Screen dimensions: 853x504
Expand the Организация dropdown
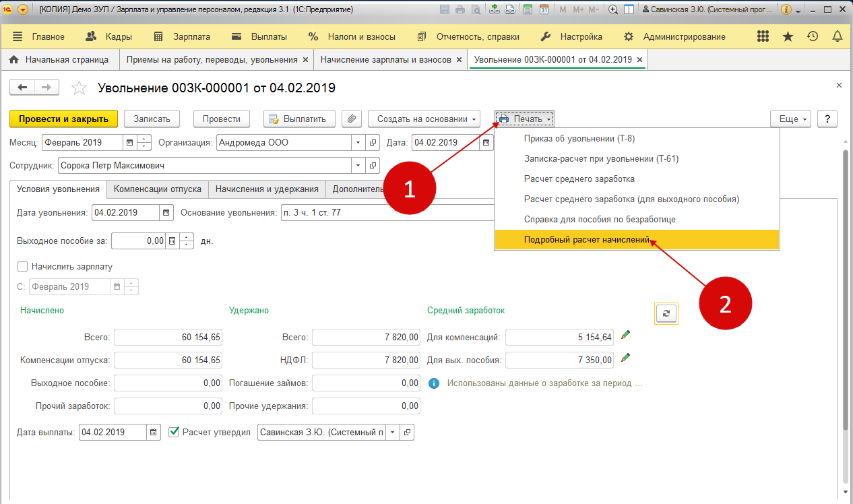pyautogui.click(x=358, y=143)
